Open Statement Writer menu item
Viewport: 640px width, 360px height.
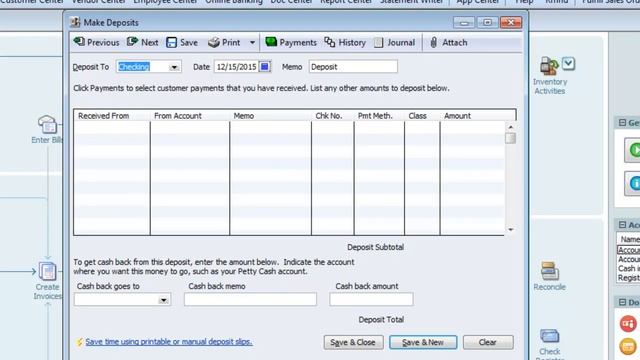[x=411, y=2]
